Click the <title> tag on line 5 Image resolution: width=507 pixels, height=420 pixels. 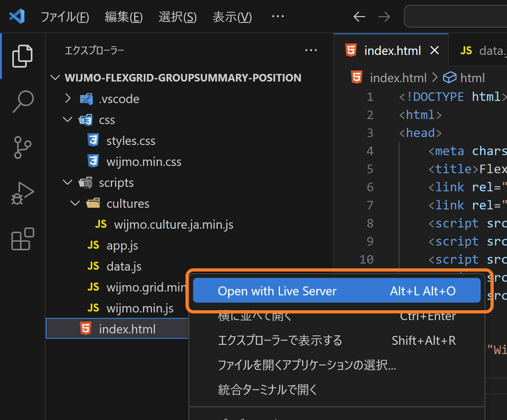coord(453,169)
